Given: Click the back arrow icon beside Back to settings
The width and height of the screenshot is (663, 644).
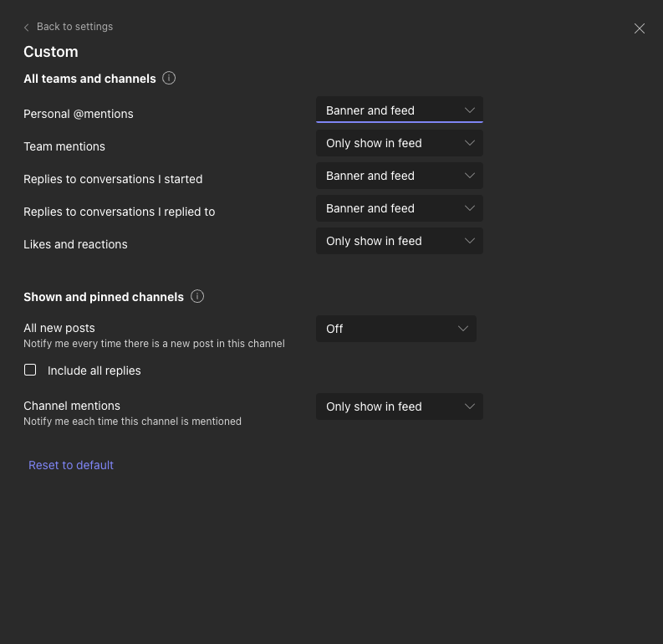Looking at the screenshot, I should pyautogui.click(x=26, y=28).
